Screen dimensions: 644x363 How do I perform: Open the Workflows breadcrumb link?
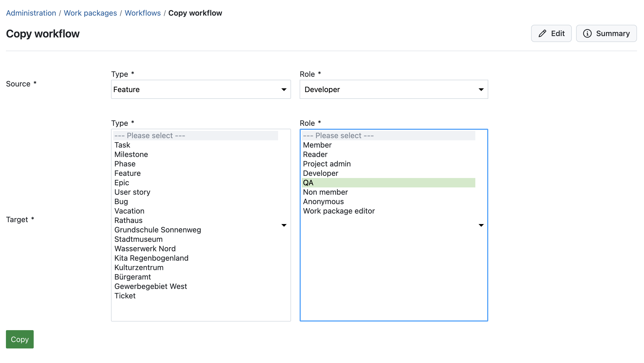tap(143, 13)
